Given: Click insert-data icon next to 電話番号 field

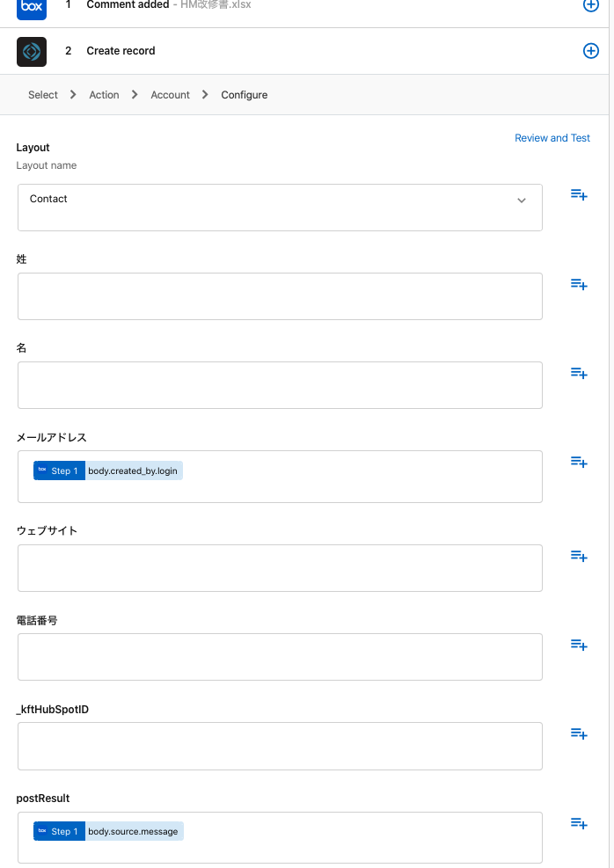Looking at the screenshot, I should tap(579, 645).
